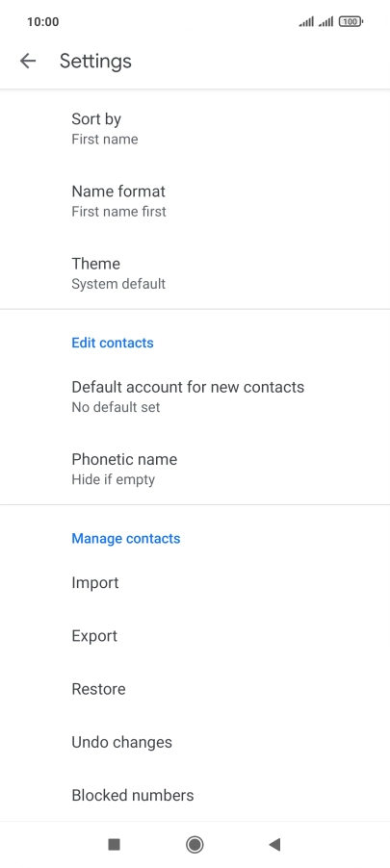Tap the battery indicator in status bar

[x=351, y=21]
